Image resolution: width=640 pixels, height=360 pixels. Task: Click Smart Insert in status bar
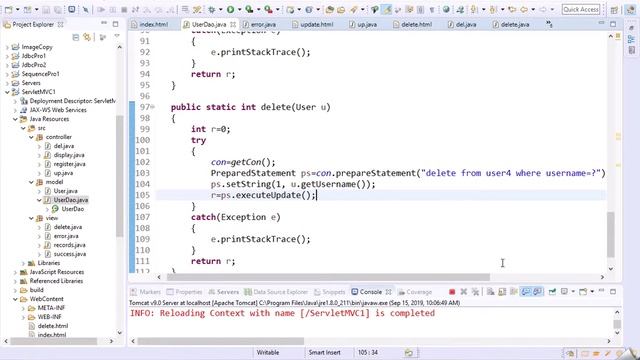pos(324,353)
